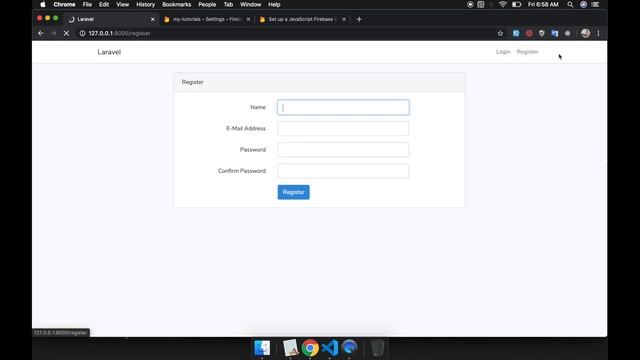Click the gray round extension icon
The image size is (640, 360).
tap(567, 33)
